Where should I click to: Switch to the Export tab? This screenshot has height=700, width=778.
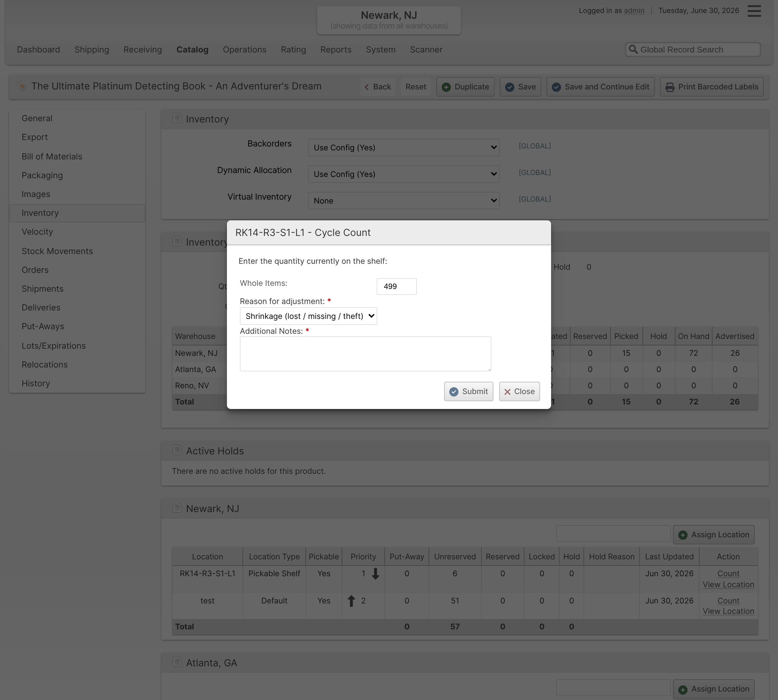click(x=77, y=137)
